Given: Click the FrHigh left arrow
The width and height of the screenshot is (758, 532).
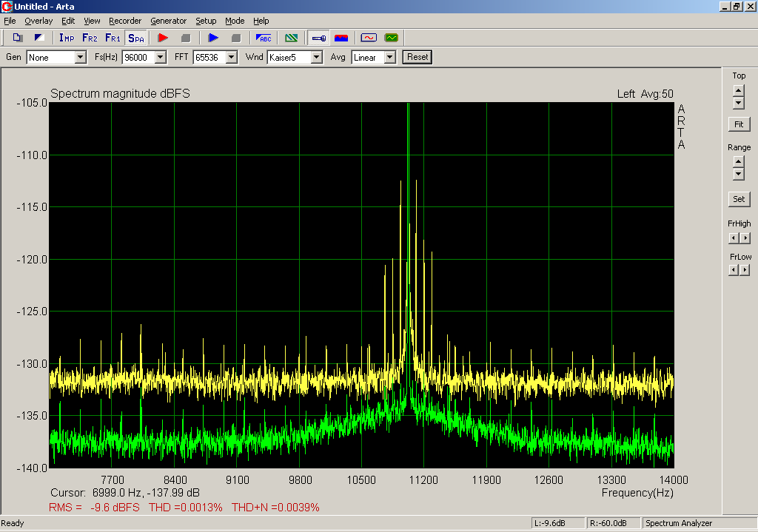Looking at the screenshot, I should point(734,238).
